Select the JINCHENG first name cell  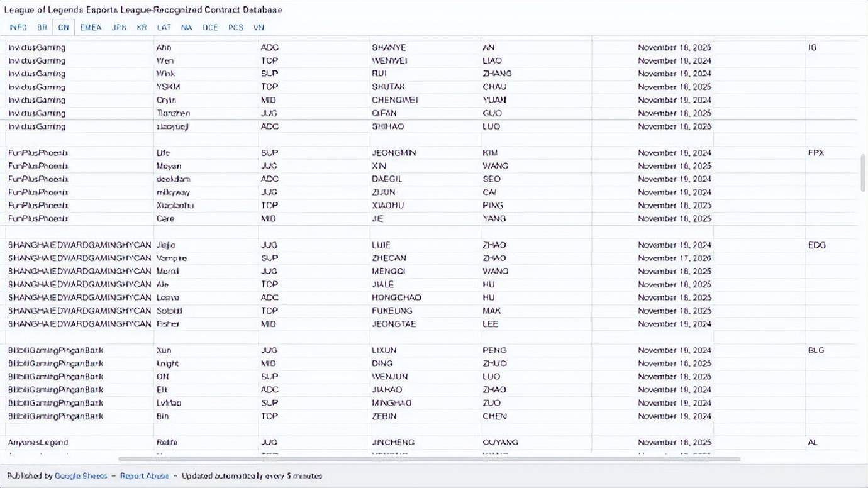pyautogui.click(x=425, y=443)
